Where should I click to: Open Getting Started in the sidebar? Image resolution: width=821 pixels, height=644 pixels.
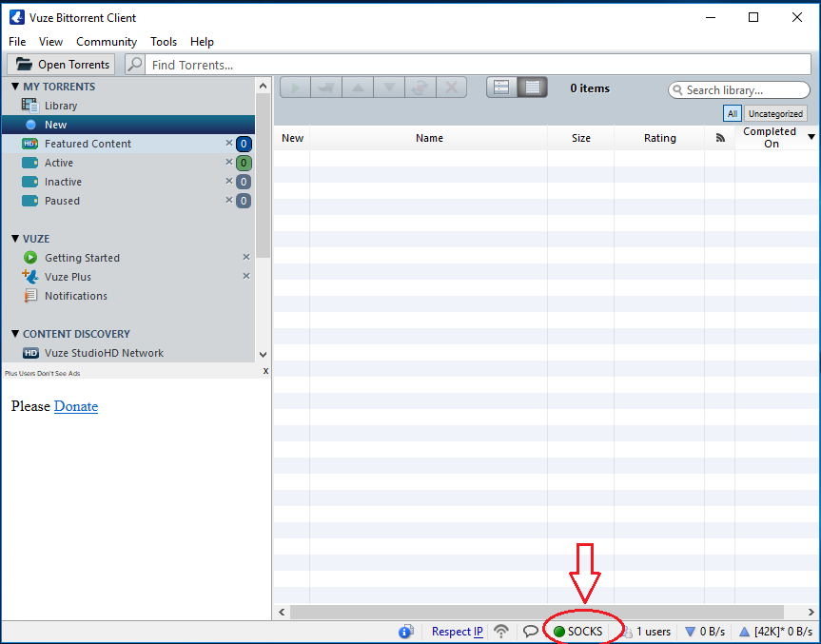pos(128,258)
